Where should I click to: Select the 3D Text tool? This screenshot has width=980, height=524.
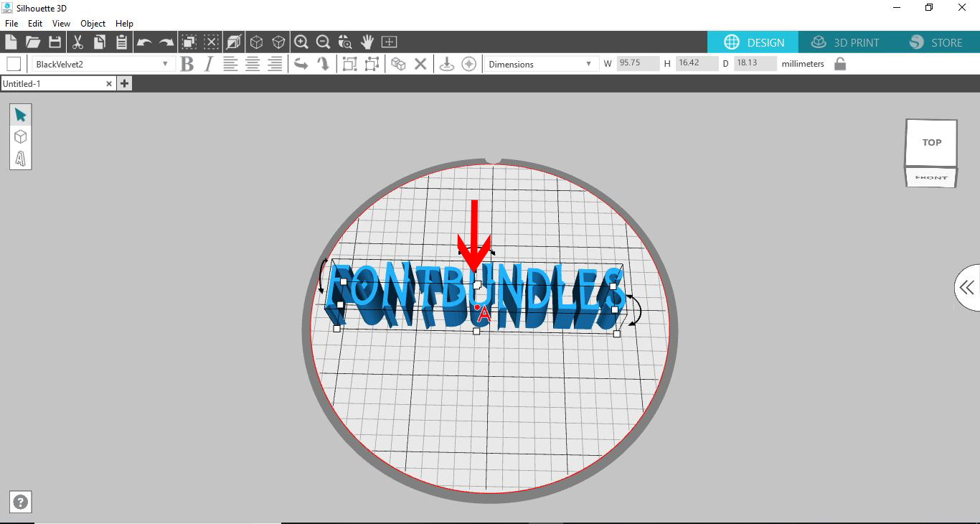(20, 158)
